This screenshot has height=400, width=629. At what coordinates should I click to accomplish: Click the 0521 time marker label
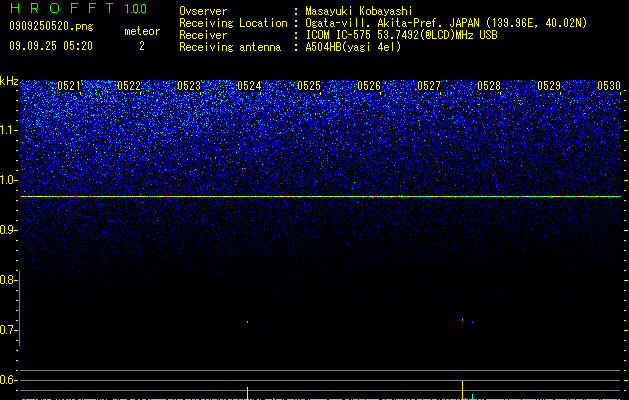coord(69,86)
